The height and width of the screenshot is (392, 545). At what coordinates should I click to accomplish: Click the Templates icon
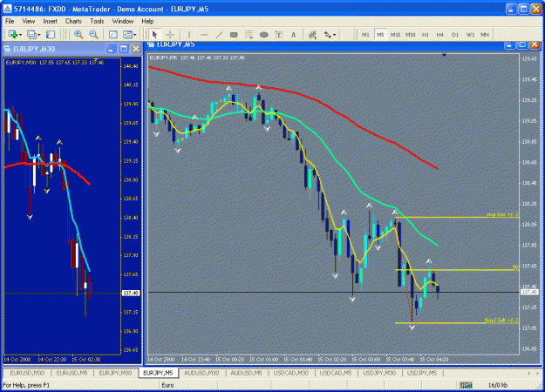127,34
